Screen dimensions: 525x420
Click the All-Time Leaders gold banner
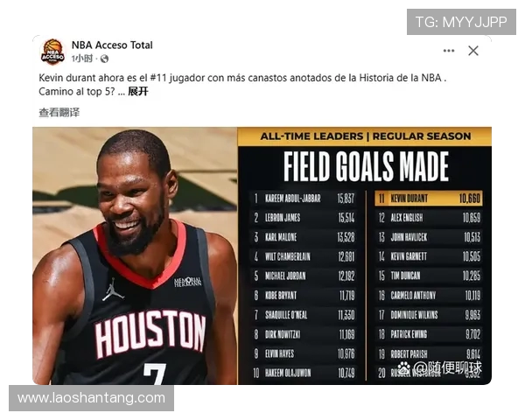tap(365, 136)
